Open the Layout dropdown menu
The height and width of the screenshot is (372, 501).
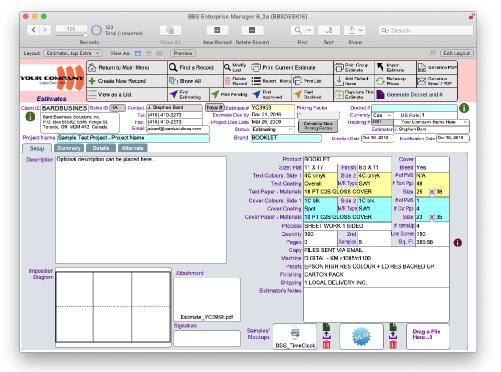click(73, 53)
